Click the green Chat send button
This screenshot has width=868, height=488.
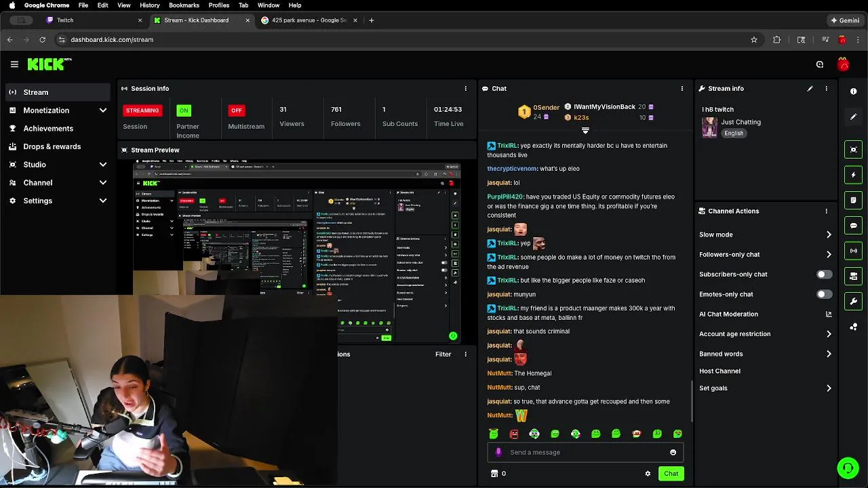[x=671, y=474]
